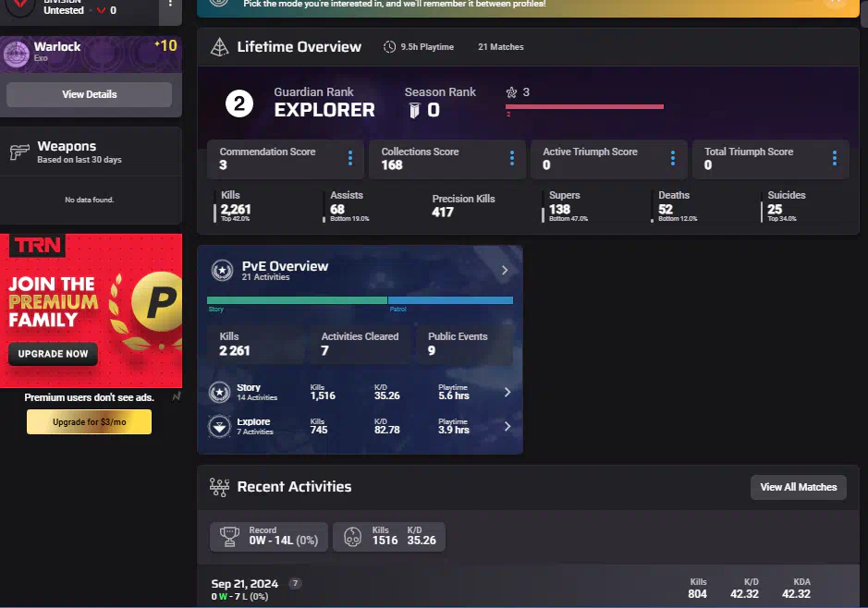Click the Recent Activities header icon

pos(219,487)
